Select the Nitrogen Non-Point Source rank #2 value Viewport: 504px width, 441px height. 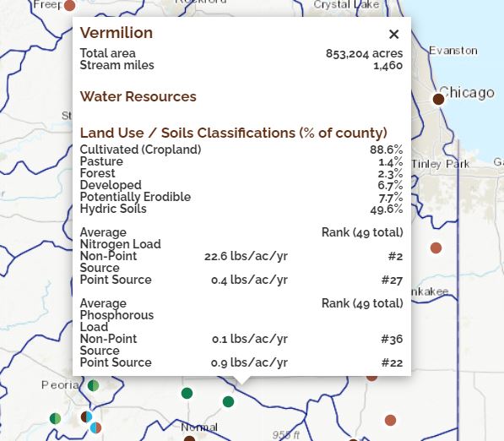tap(395, 256)
